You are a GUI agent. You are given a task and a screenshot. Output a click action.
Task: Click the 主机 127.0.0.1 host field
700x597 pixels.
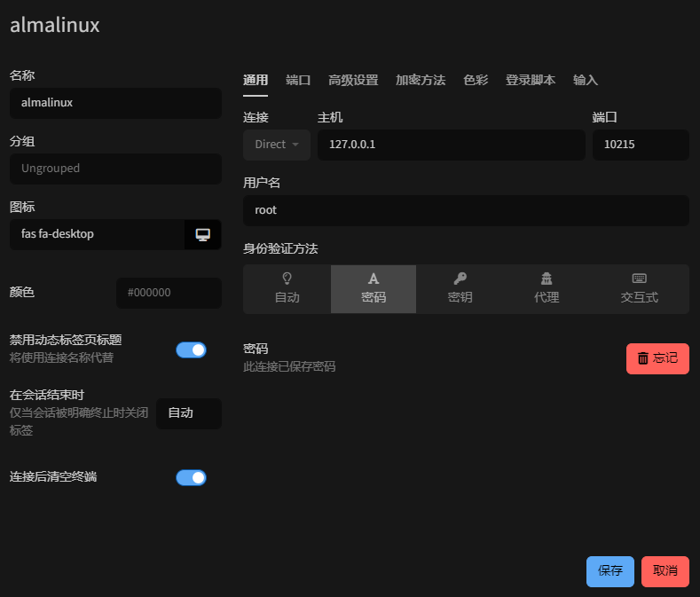(x=452, y=145)
